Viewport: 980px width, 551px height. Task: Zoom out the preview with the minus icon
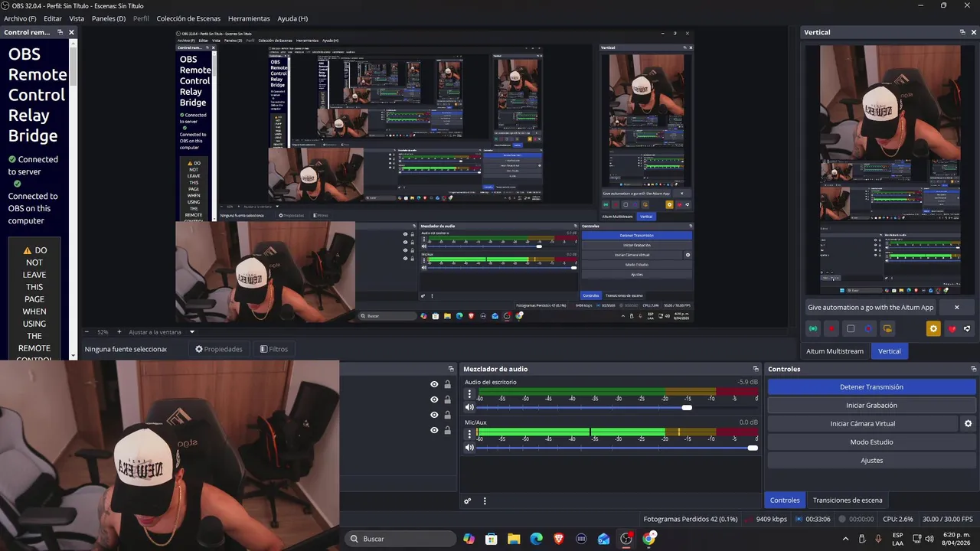pyautogui.click(x=87, y=332)
